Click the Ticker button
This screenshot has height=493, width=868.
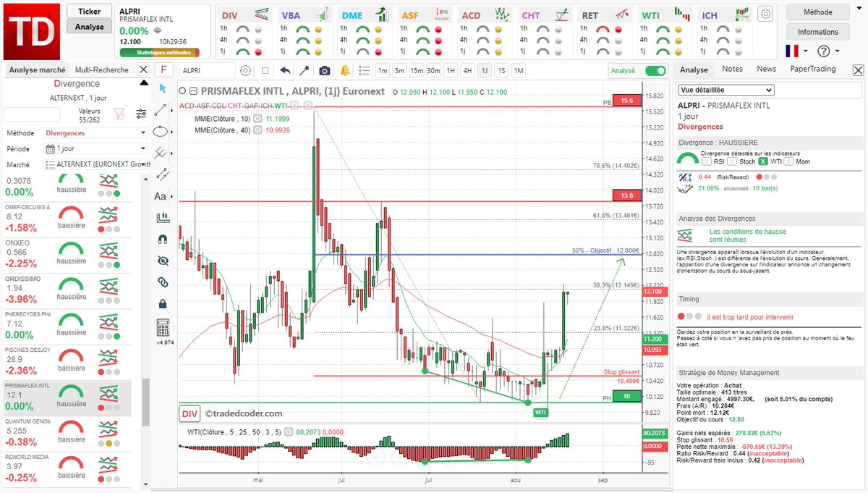pyautogui.click(x=89, y=12)
